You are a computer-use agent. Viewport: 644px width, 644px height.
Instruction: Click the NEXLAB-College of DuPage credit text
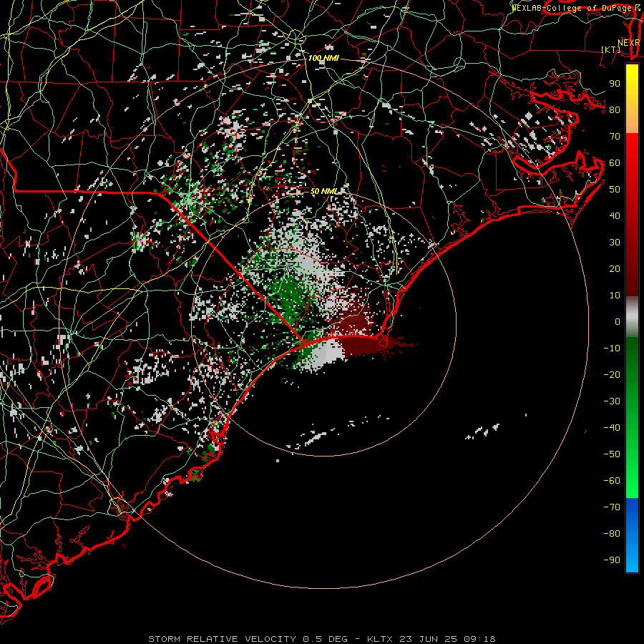point(576,8)
